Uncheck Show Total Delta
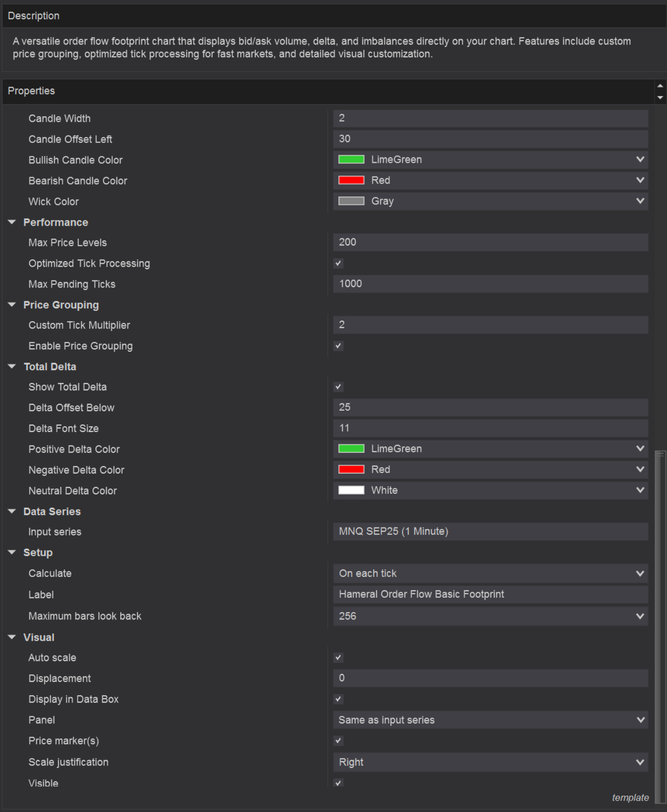Image resolution: width=667 pixels, height=812 pixels. [x=338, y=387]
